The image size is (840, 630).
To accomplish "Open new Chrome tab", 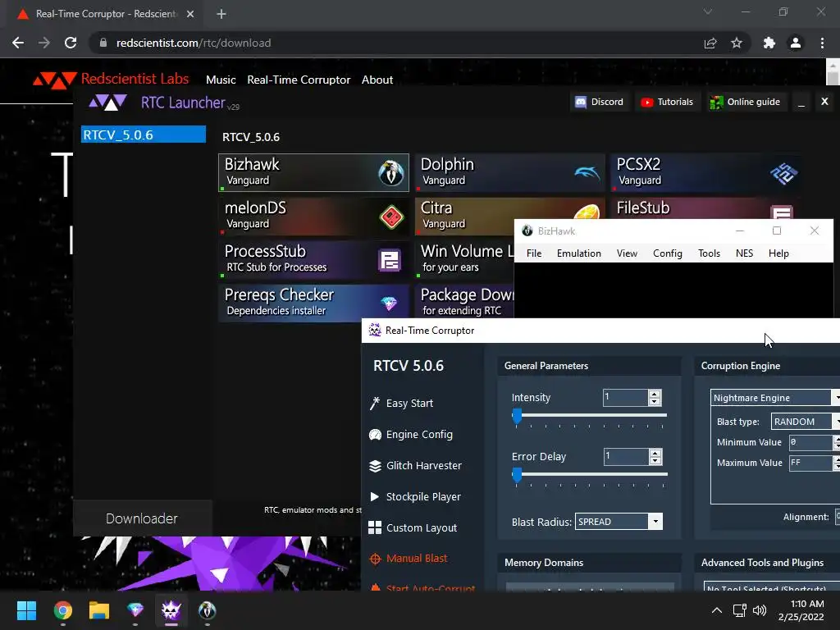I will coord(221,14).
